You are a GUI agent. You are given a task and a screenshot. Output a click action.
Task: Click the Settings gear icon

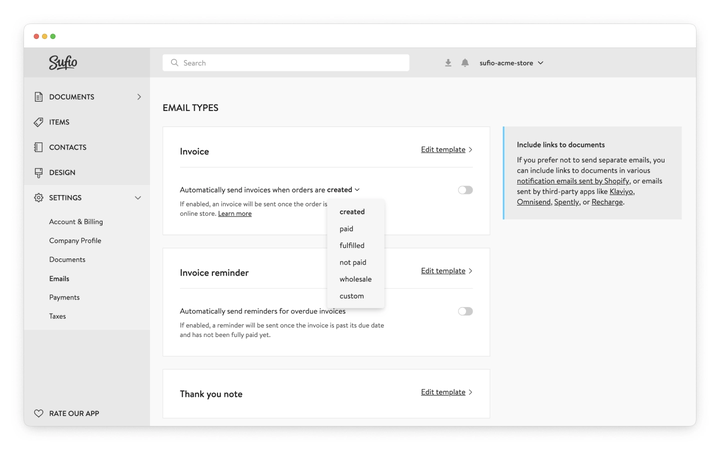[x=39, y=197]
